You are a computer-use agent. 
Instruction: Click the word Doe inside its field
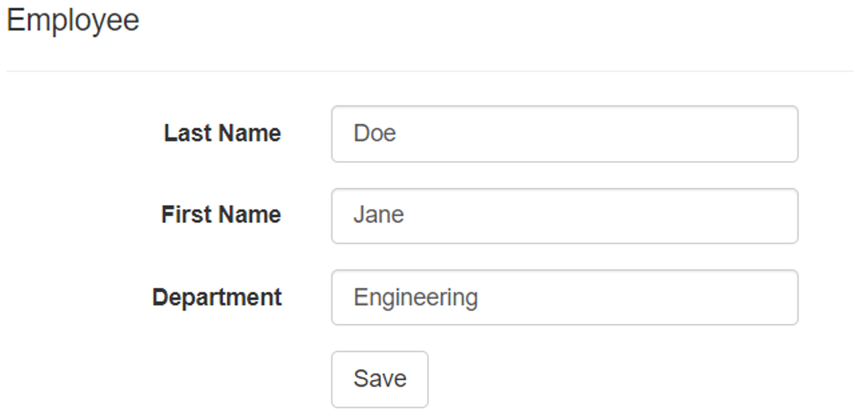click(x=374, y=134)
